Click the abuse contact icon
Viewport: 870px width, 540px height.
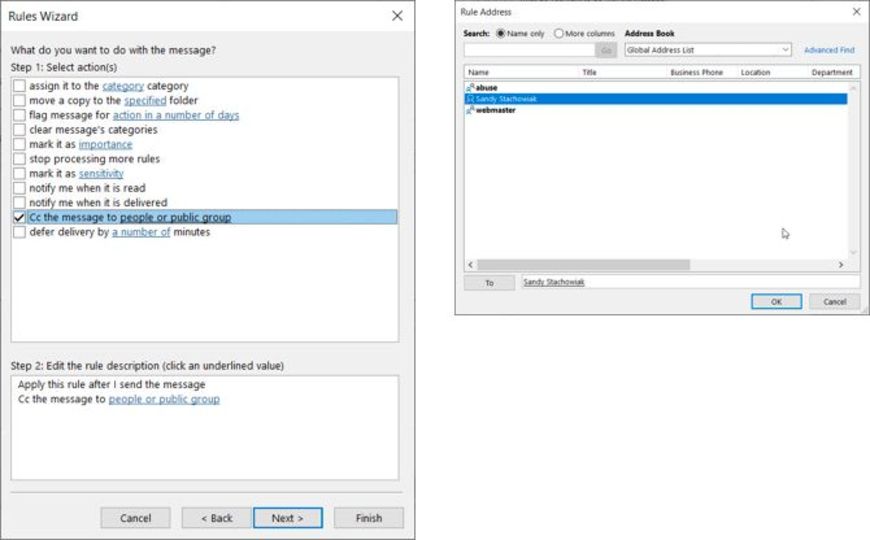pyautogui.click(x=470, y=88)
